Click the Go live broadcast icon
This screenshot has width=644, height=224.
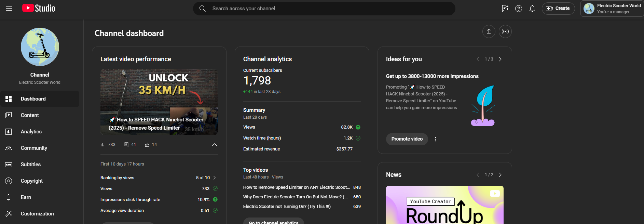(x=505, y=31)
